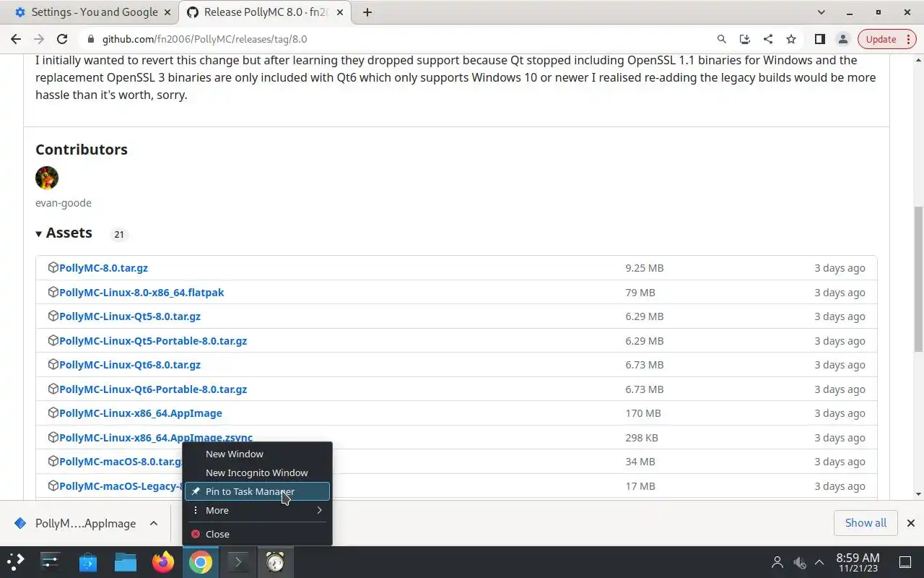Click the zoom magnifier icon in address bar
924x578 pixels.
pyautogui.click(x=721, y=39)
